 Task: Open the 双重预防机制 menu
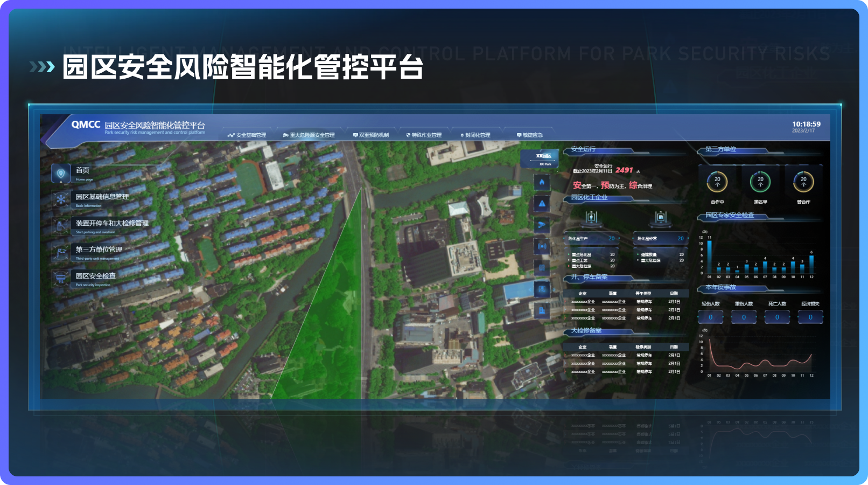tap(371, 135)
